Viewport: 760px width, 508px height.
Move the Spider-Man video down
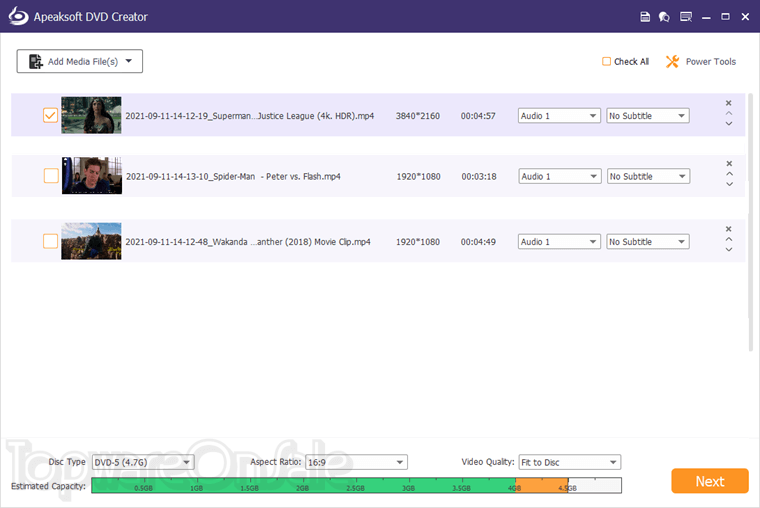pos(729,184)
